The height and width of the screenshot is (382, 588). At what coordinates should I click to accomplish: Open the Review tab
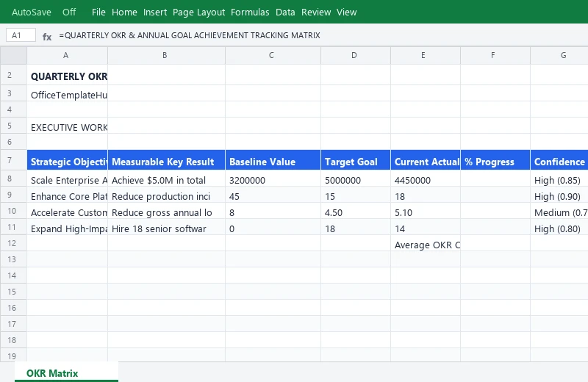[316, 12]
